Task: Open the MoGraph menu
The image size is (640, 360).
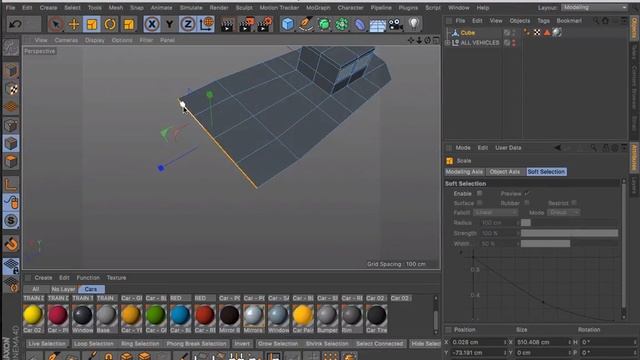Action: point(318,8)
